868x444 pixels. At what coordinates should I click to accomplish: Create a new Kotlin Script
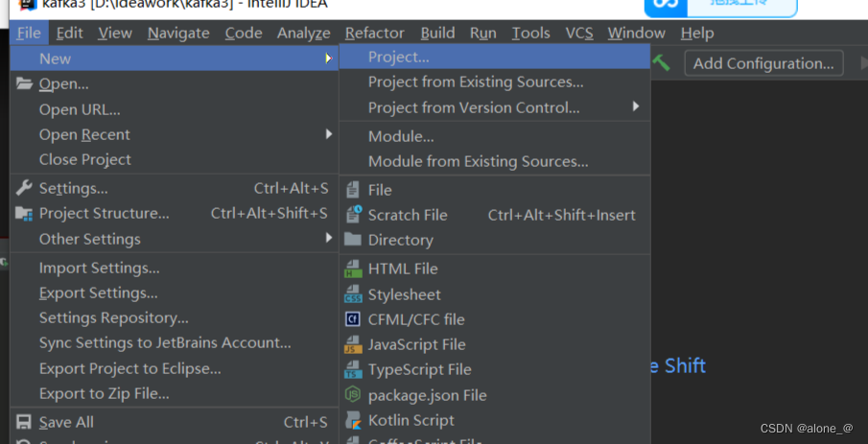pyautogui.click(x=495, y=420)
